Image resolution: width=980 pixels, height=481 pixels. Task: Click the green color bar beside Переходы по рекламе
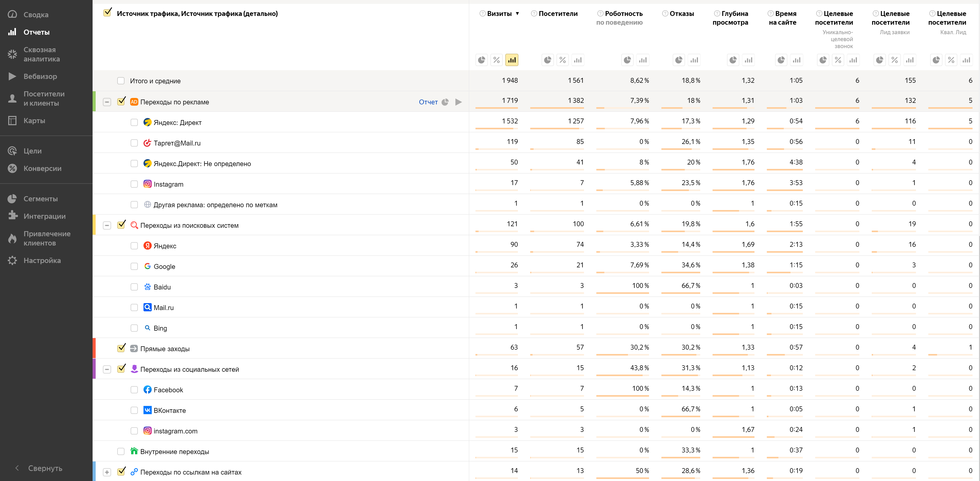(x=94, y=102)
